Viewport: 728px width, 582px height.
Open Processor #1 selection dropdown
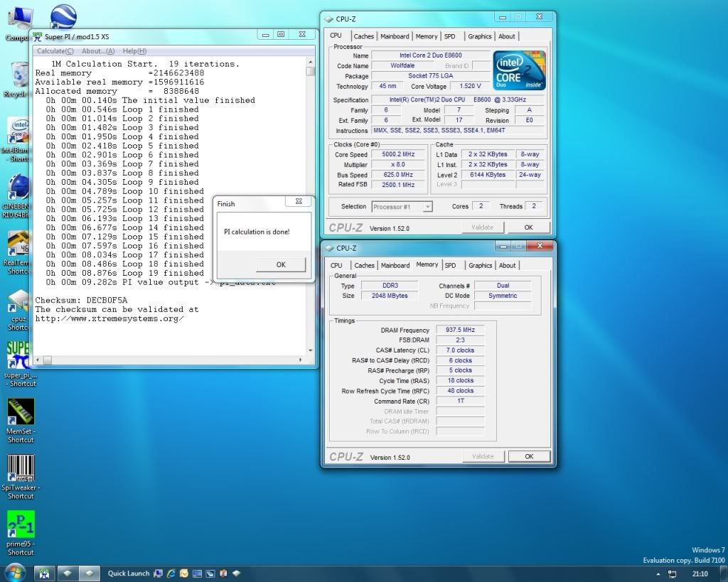[x=402, y=207]
